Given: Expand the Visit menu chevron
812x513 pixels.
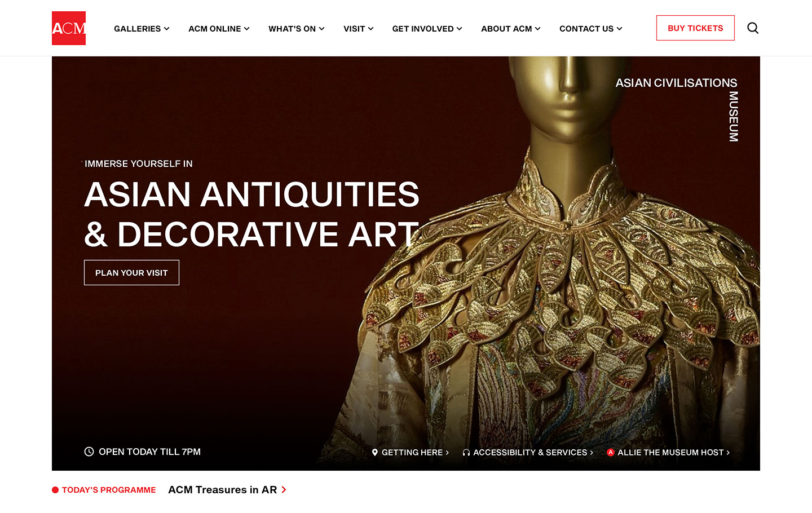Looking at the screenshot, I should [370, 29].
